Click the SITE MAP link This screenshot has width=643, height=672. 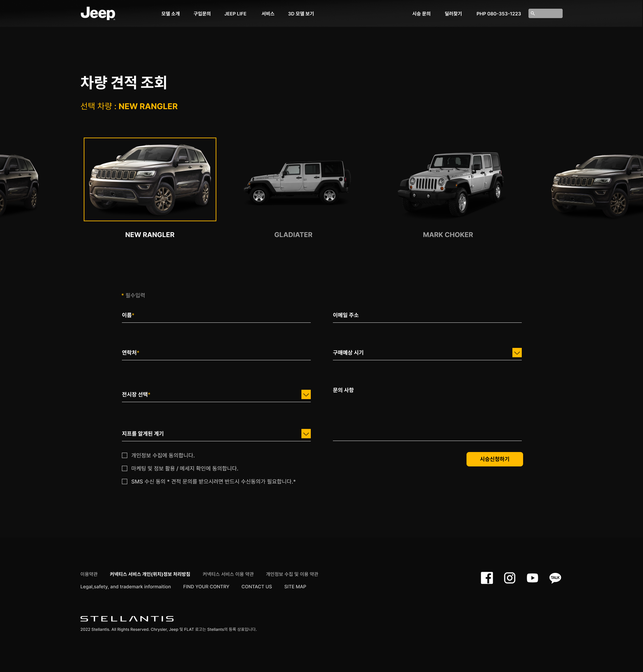(295, 587)
